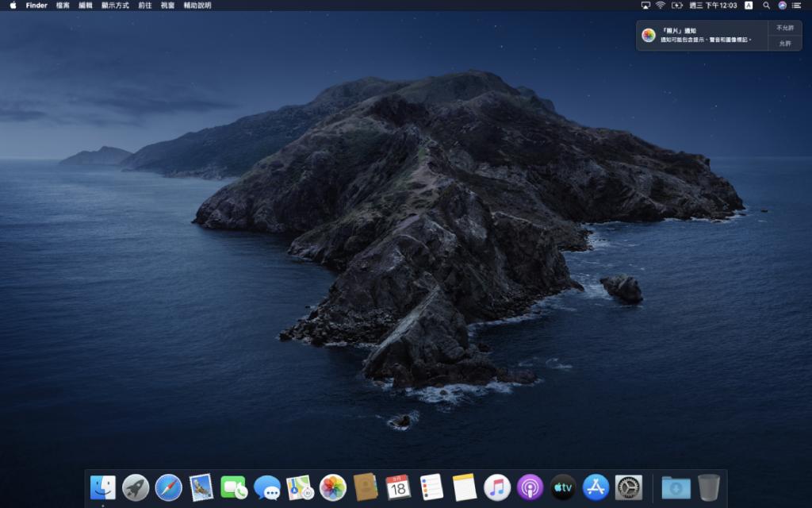Click 允許 on Photos notification
Image resolution: width=812 pixels, height=508 pixels.
(x=784, y=44)
